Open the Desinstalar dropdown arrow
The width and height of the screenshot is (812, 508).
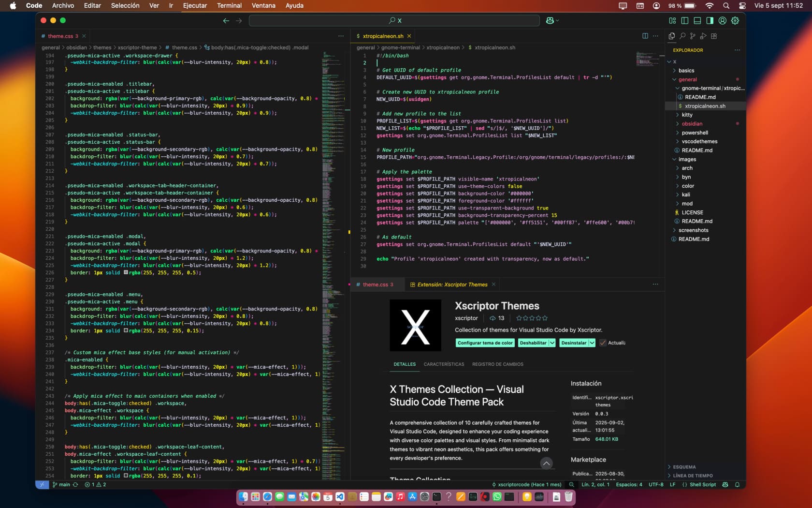click(592, 343)
